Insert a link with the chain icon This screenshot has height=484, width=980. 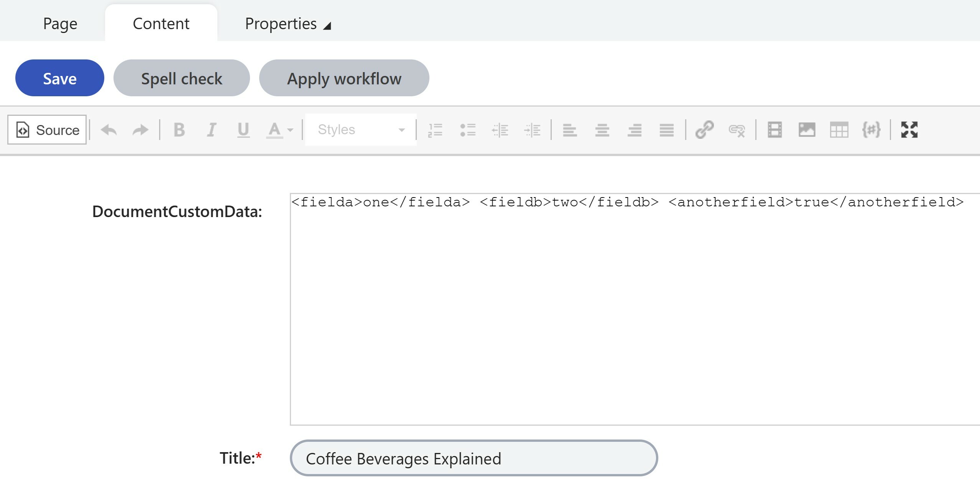pyautogui.click(x=704, y=130)
